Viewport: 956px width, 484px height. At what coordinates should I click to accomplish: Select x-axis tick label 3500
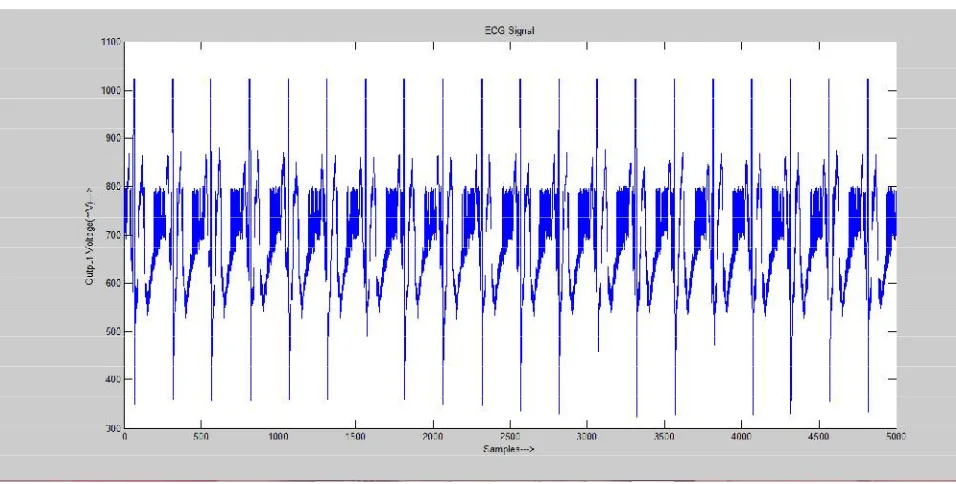click(664, 436)
